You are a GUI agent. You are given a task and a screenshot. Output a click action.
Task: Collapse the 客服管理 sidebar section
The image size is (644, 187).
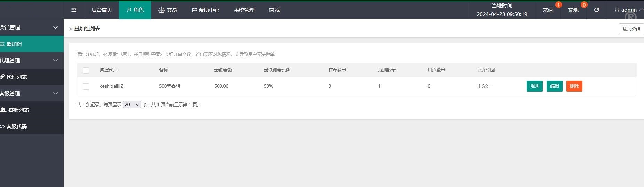55,93
